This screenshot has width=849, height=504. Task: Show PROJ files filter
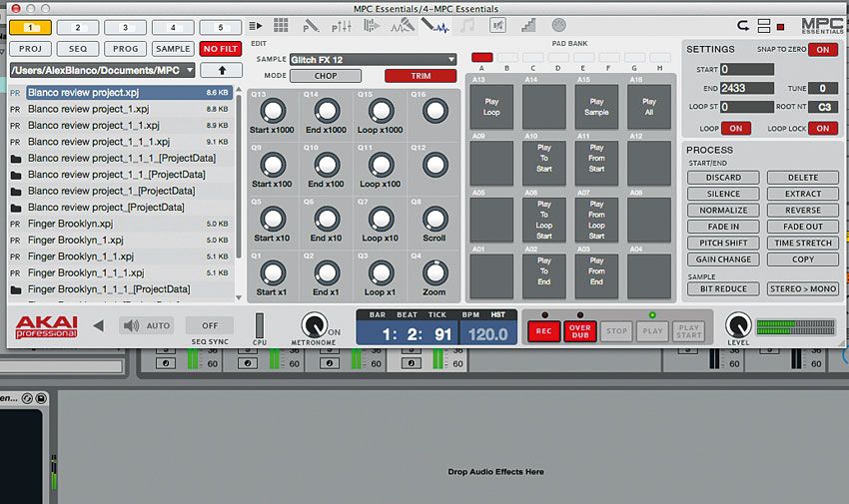click(30, 49)
